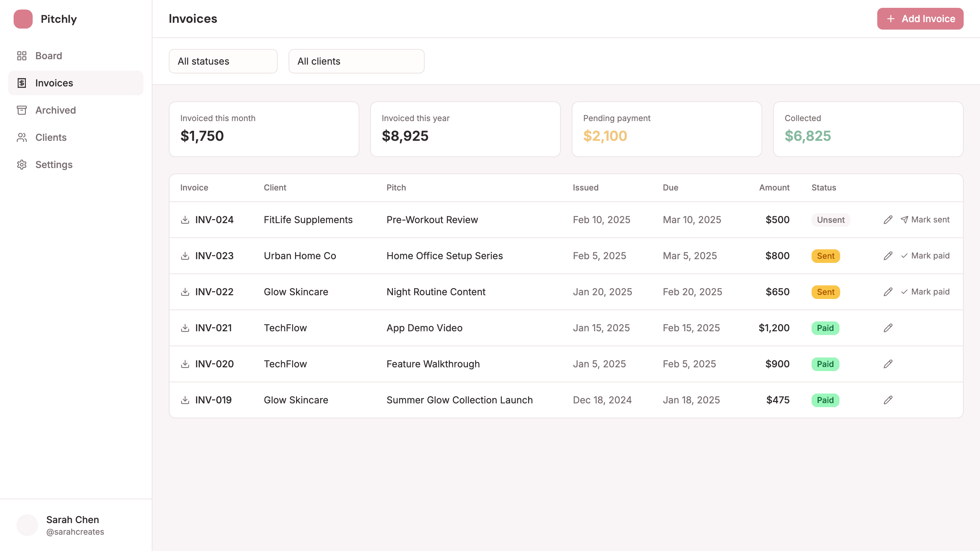This screenshot has height=551, width=980.
Task: Click the download icon for INV-019
Action: (185, 400)
